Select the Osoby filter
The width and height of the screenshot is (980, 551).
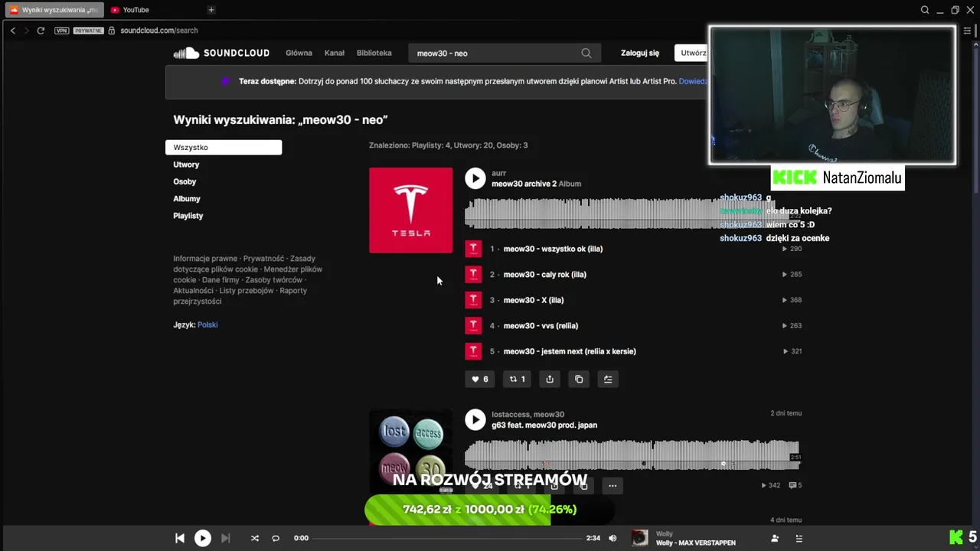[x=185, y=181]
